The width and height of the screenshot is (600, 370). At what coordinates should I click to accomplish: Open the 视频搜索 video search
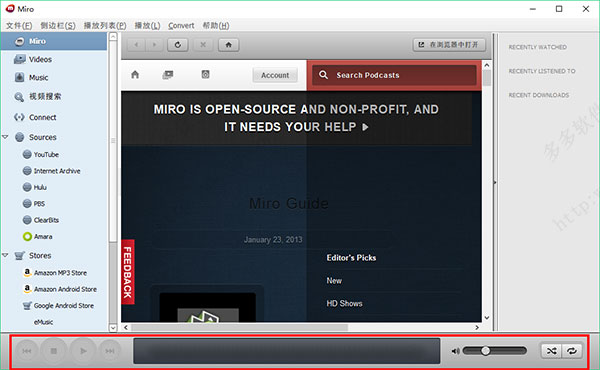pos(45,96)
